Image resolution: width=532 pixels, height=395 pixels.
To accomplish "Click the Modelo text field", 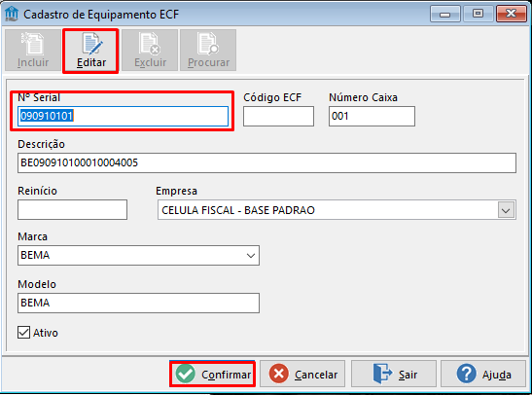I will 138,303.
